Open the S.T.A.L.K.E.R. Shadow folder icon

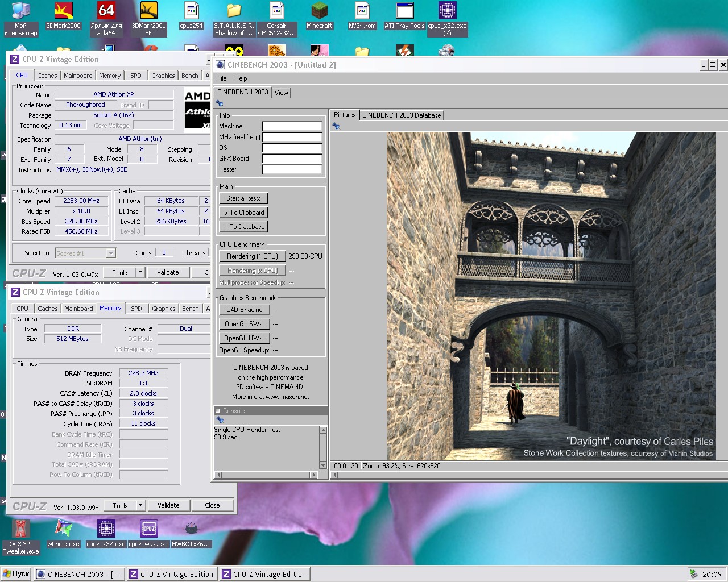tap(234, 19)
